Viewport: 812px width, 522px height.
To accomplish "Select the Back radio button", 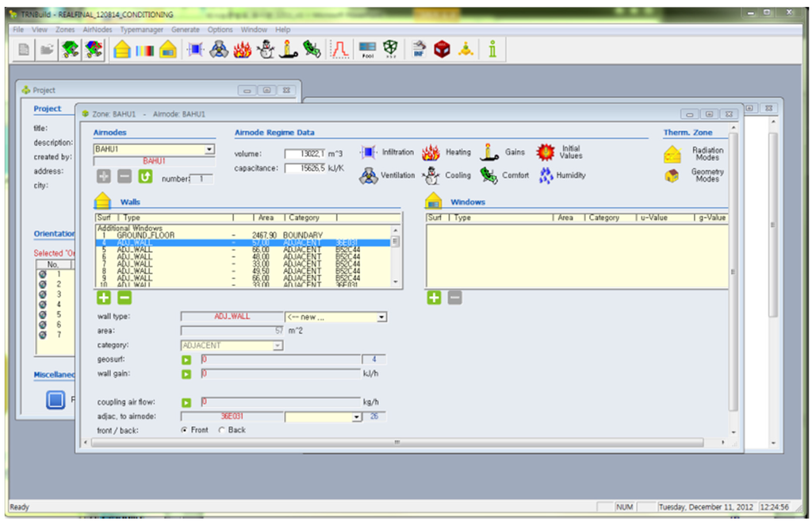I will (221, 430).
